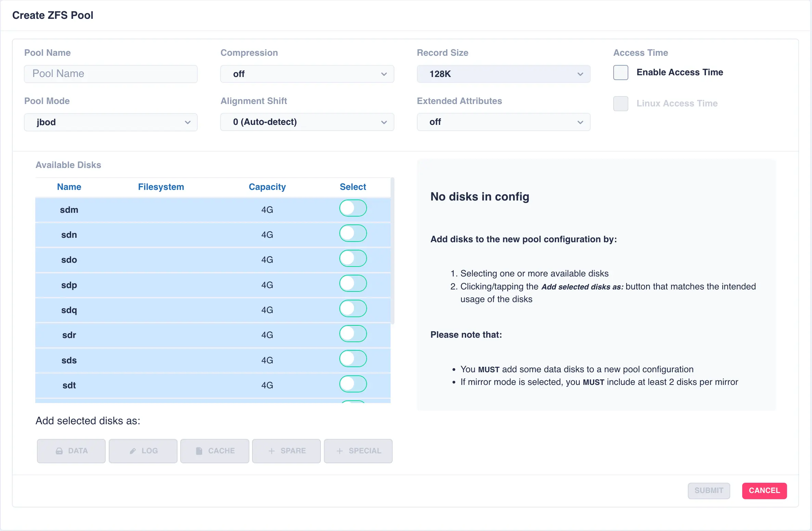Expand the Extended Attributes dropdown
The height and width of the screenshot is (531, 812).
point(503,122)
